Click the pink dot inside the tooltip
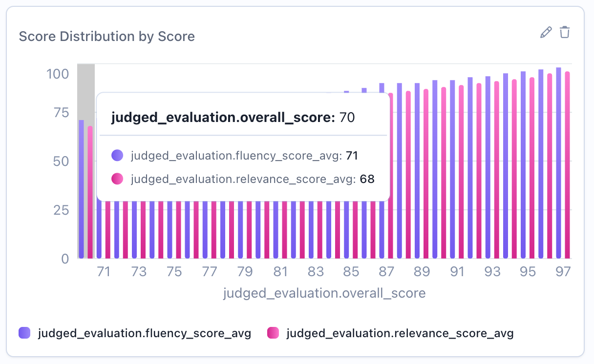This screenshot has width=594, height=364. pos(117,179)
